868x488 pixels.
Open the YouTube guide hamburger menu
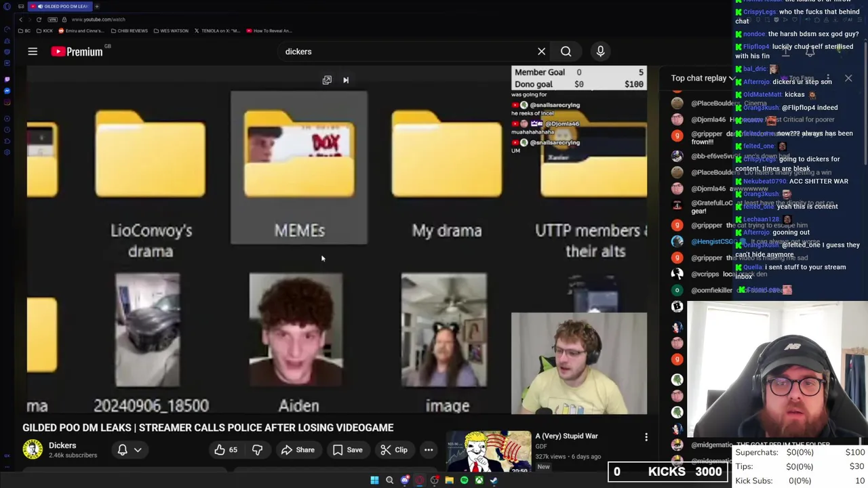pos(33,52)
